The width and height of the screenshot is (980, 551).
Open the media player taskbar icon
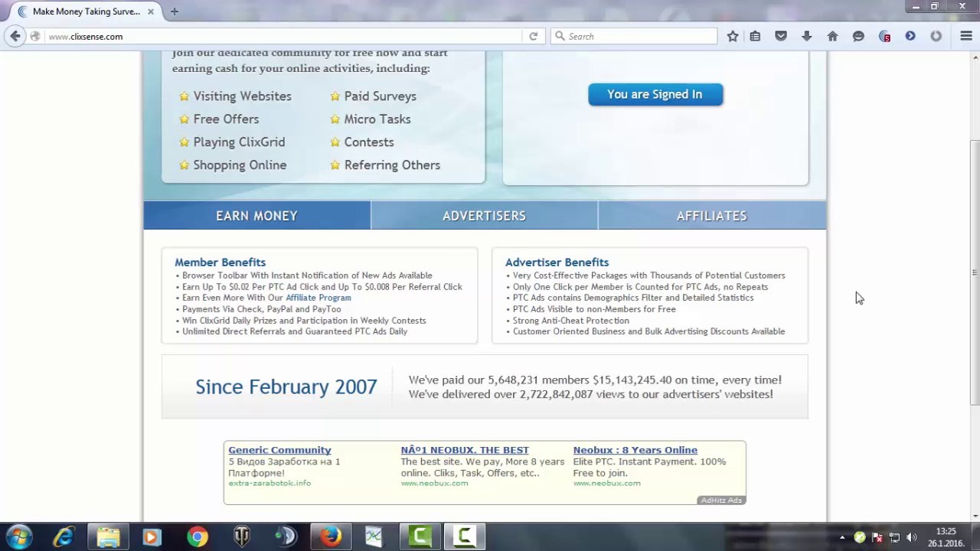click(x=152, y=537)
